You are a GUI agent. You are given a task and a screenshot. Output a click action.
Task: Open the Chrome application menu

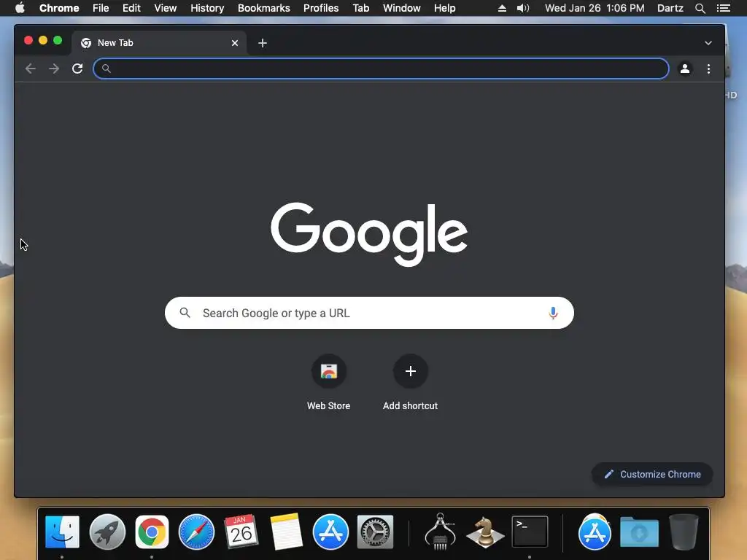coord(59,8)
